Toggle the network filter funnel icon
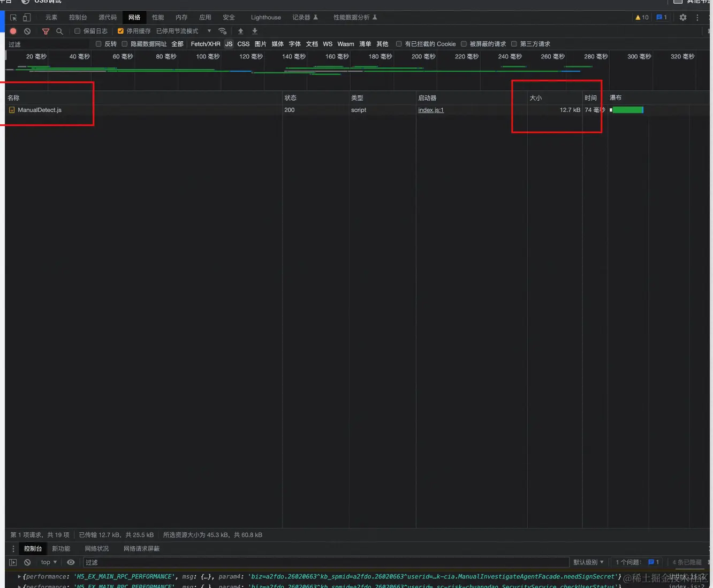This screenshot has height=588, width=713. (45, 31)
